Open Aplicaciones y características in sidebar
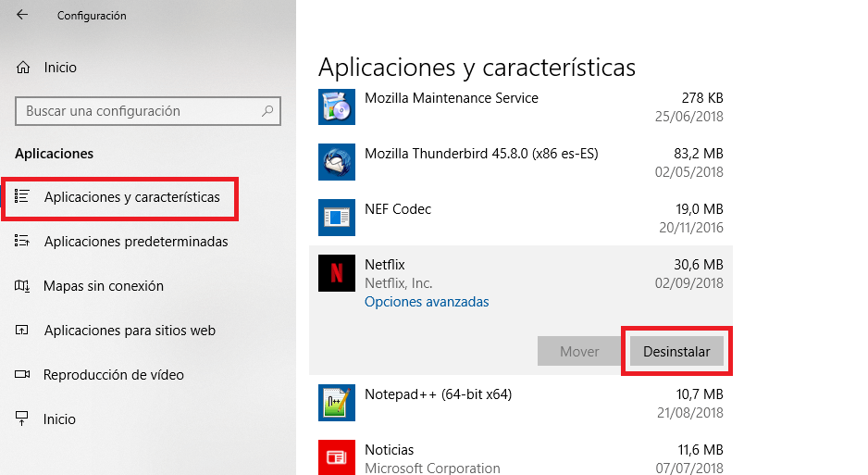Image resolution: width=868 pixels, height=475 pixels. coord(131,197)
